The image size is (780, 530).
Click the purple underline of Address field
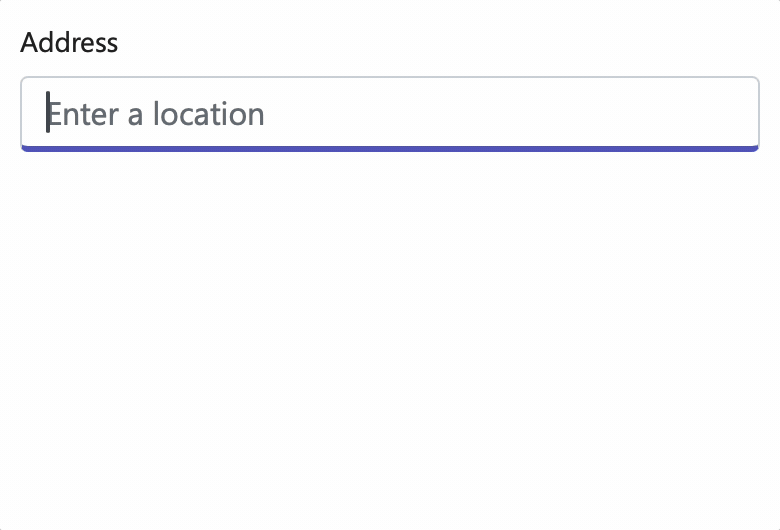coord(390,149)
